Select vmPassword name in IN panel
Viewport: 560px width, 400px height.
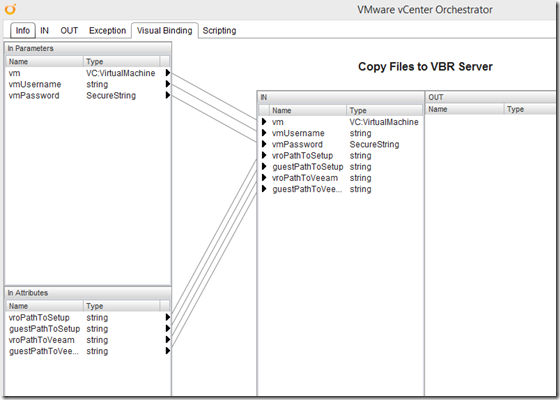[x=297, y=144]
